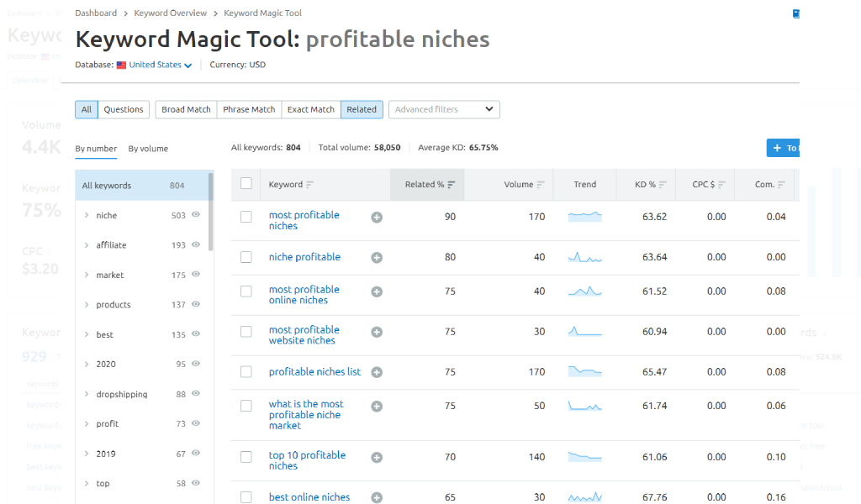Viewport: 861px width, 504px height.
Task: Click sort icon in Keyword column header
Action: (310, 185)
